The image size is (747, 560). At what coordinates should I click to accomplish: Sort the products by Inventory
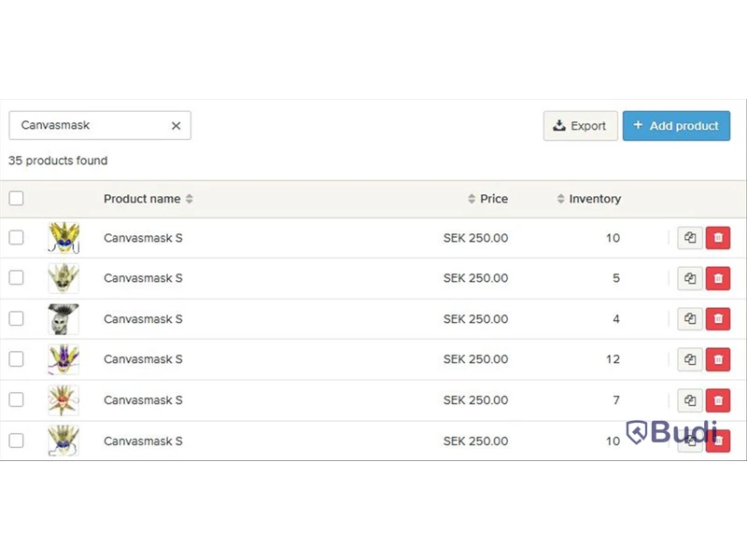point(589,199)
